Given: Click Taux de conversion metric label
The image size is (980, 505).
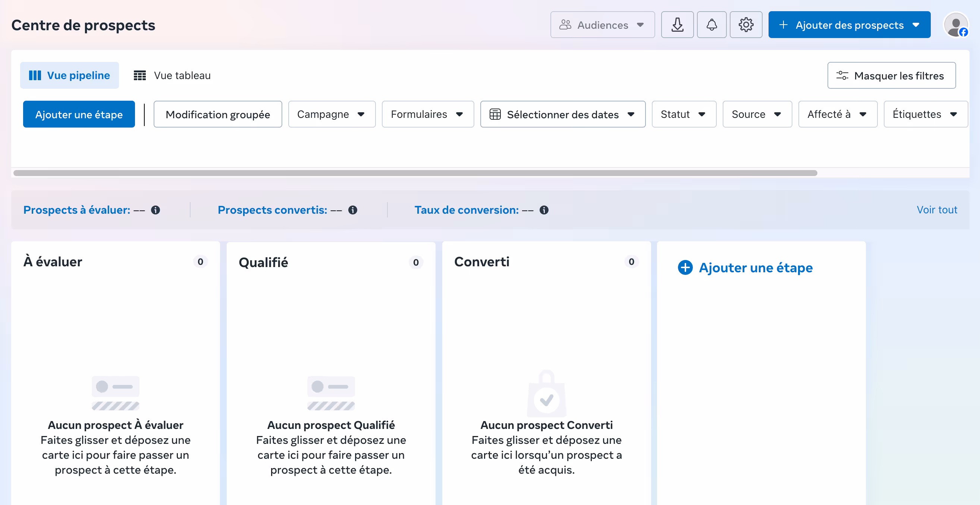Looking at the screenshot, I should tap(467, 210).
